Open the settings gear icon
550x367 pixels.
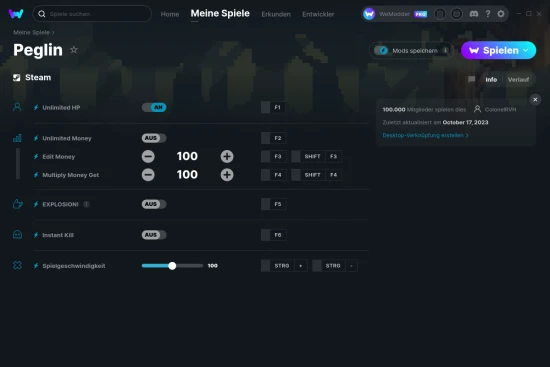coord(501,14)
